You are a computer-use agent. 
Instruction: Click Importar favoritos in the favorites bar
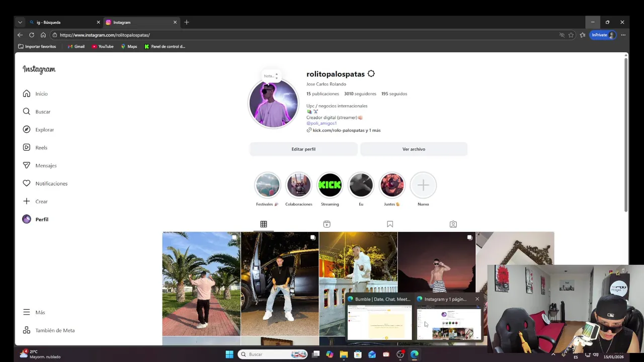tap(37, 46)
